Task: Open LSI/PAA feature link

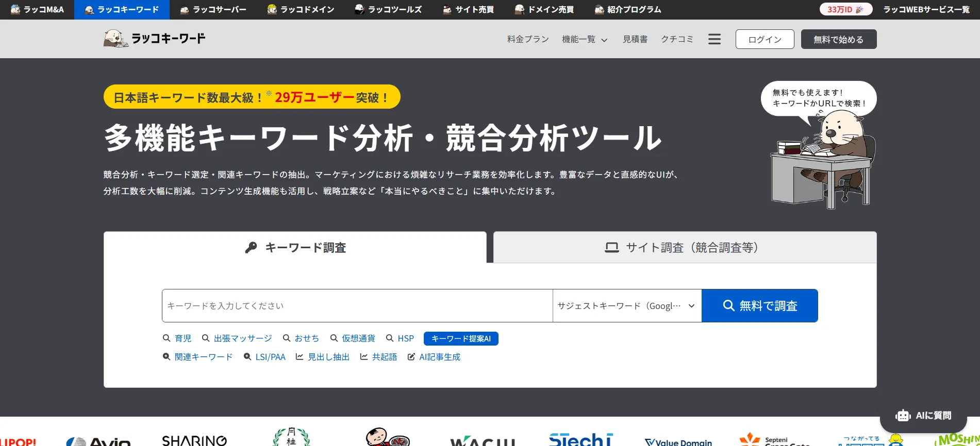Action: click(264, 357)
